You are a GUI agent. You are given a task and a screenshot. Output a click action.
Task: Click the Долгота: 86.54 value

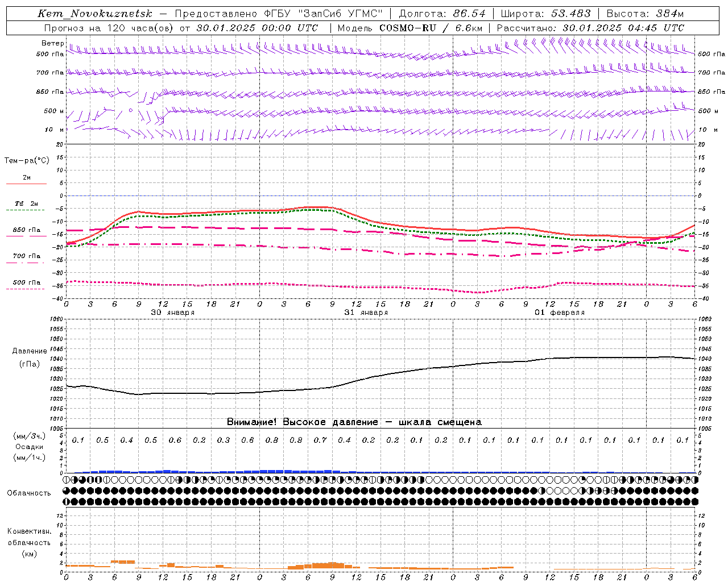pos(442,14)
